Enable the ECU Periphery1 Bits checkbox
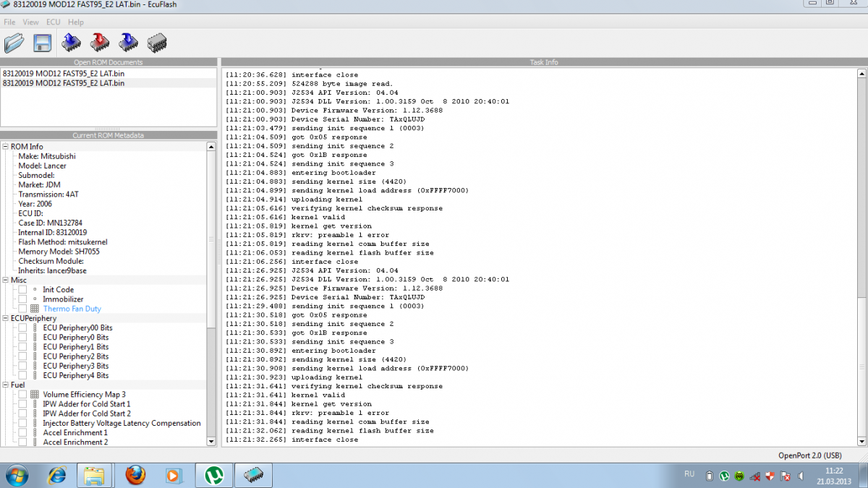Screen dimensions: 868x488 pos(22,347)
